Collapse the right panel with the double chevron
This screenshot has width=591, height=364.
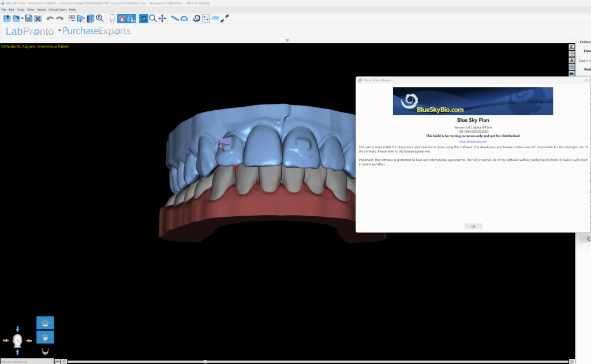(x=588, y=239)
